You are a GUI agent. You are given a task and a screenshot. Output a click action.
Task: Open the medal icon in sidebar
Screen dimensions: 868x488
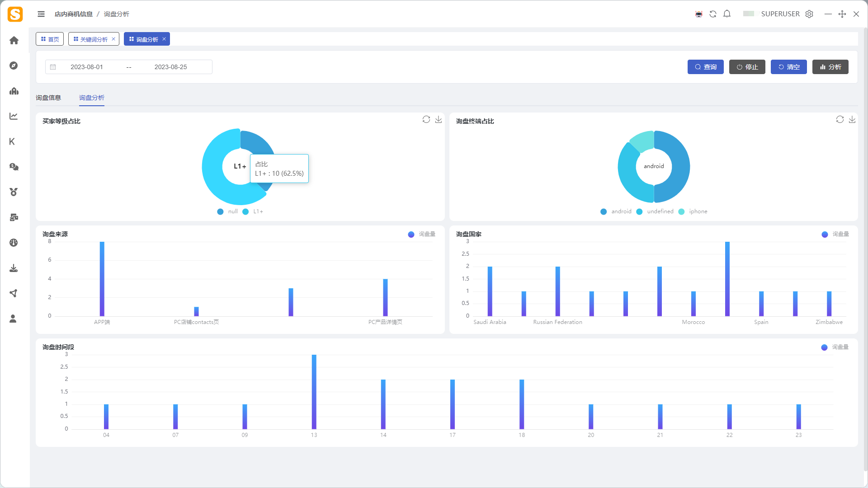14,192
